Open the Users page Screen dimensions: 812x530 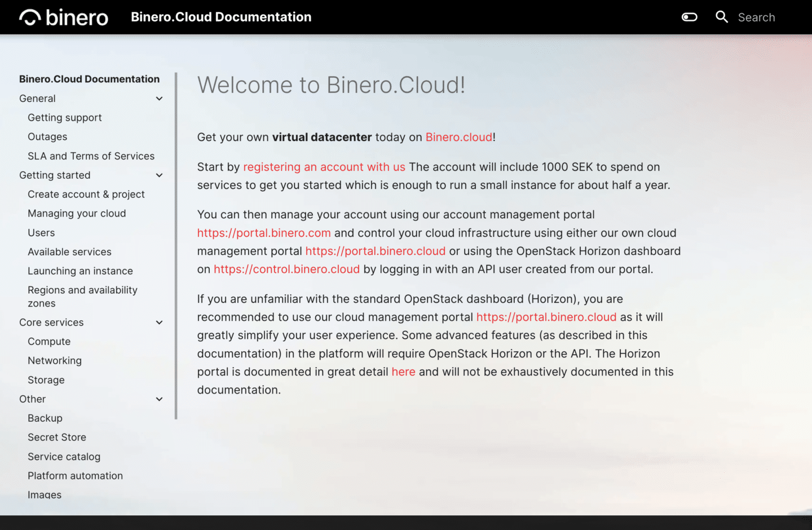41,233
